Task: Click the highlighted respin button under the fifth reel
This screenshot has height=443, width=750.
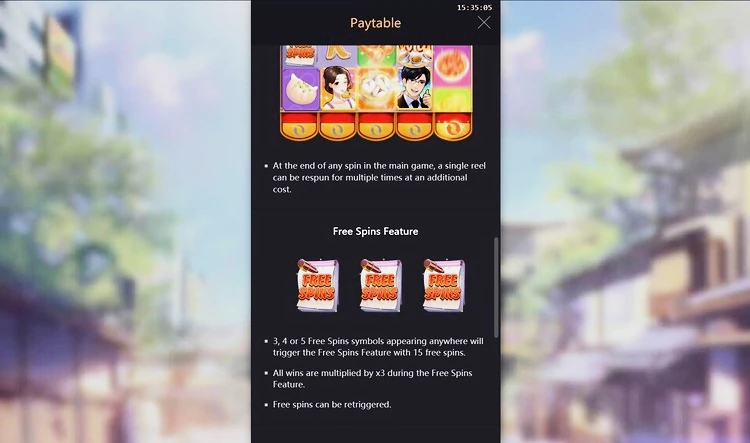Action: coord(452,127)
